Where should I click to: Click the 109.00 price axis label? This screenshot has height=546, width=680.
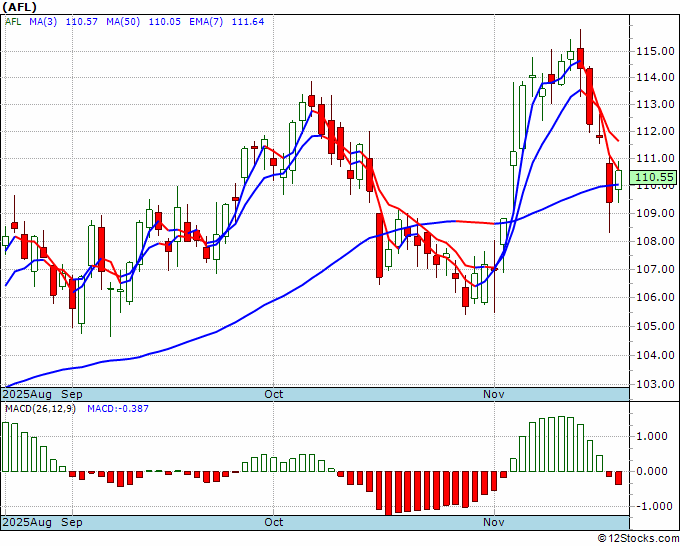(655, 213)
